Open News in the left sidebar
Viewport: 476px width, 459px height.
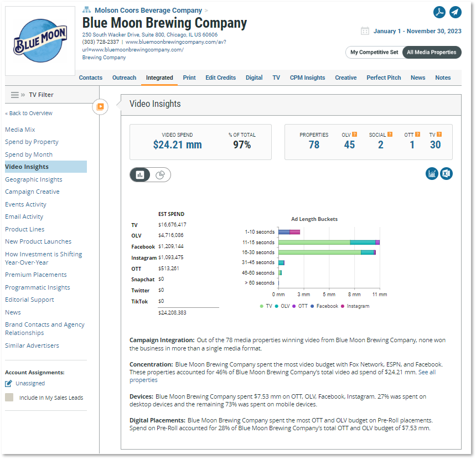[x=13, y=312]
